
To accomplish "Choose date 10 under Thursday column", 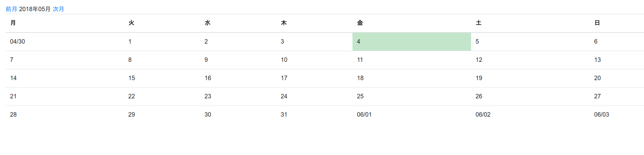I will click(284, 60).
